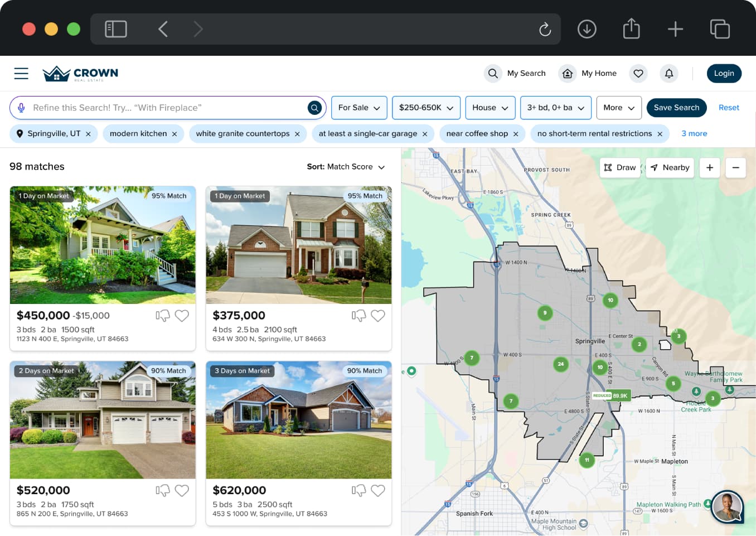Open the For Sale filter dropdown
The image size is (756, 536).
pyautogui.click(x=359, y=108)
